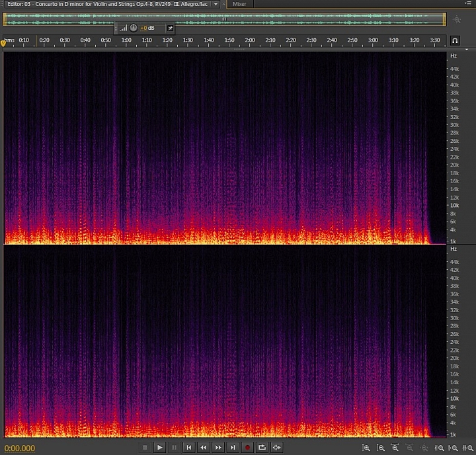Click the overview waveform navigator center handle
This screenshot has height=455, width=476.
point(224,19)
